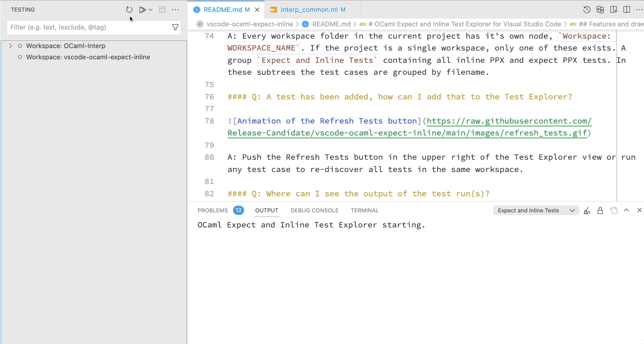Click line number 76 in gutter
This screenshot has width=644, height=344.
pos(209,97)
